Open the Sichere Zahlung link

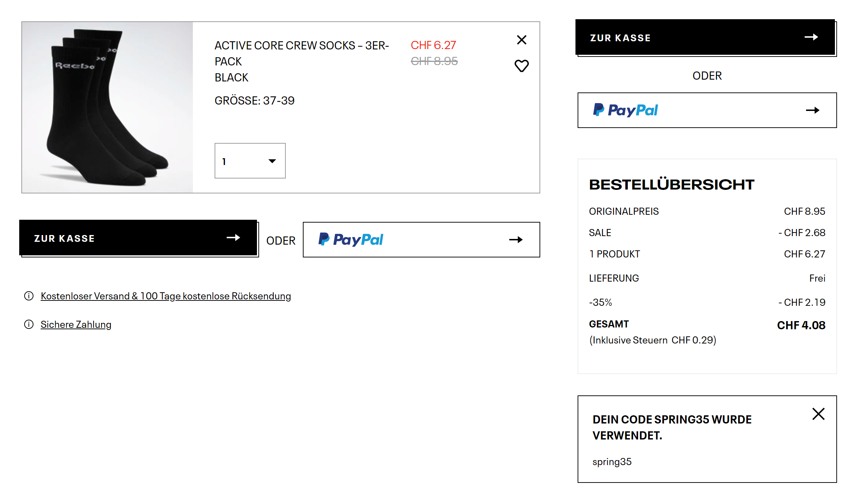[76, 324]
